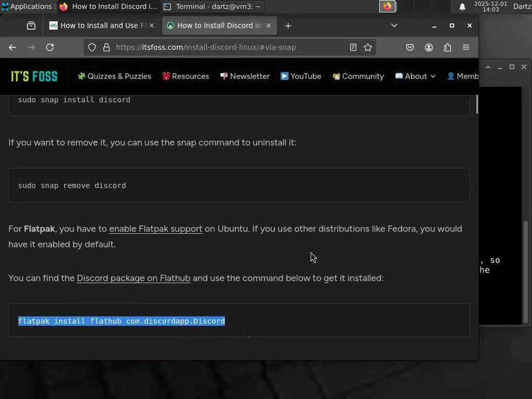
Task: Open the Pocket save icon
Action: [x=410, y=47]
